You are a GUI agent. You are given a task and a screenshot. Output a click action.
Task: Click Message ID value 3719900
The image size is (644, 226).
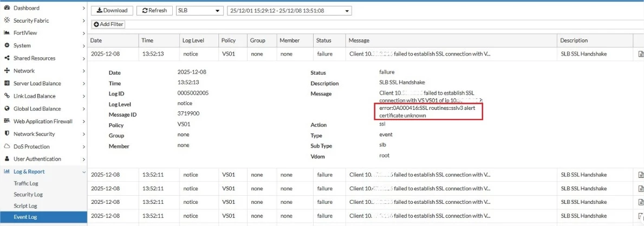(x=188, y=114)
